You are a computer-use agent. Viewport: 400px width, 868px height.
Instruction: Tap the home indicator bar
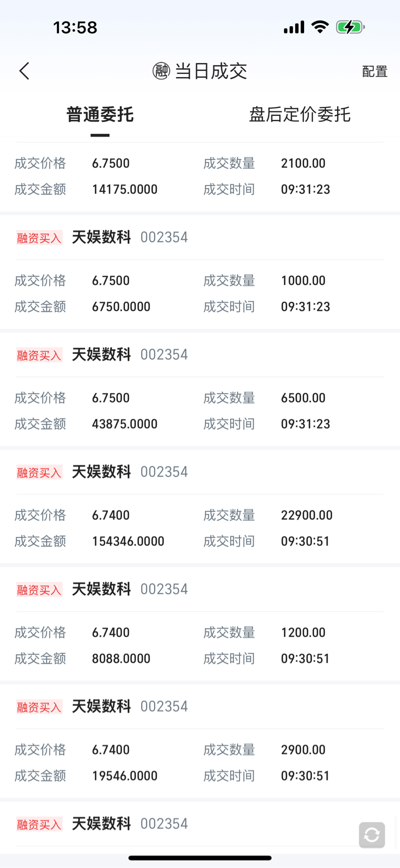point(200,858)
